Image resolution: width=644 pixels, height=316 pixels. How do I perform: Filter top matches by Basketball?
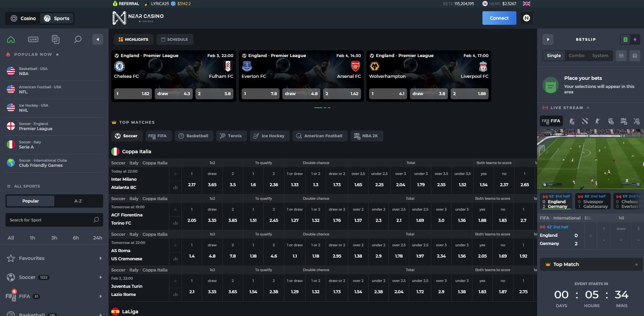click(x=193, y=136)
